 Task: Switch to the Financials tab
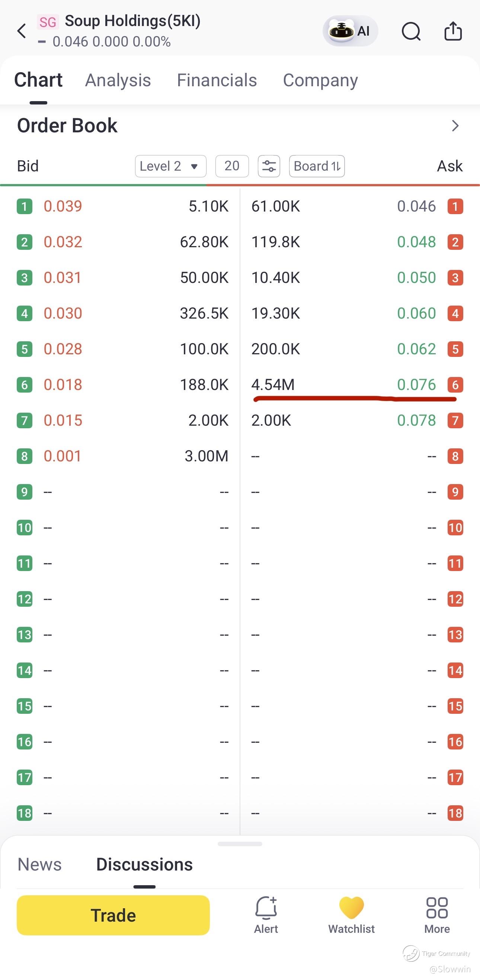[x=217, y=80]
